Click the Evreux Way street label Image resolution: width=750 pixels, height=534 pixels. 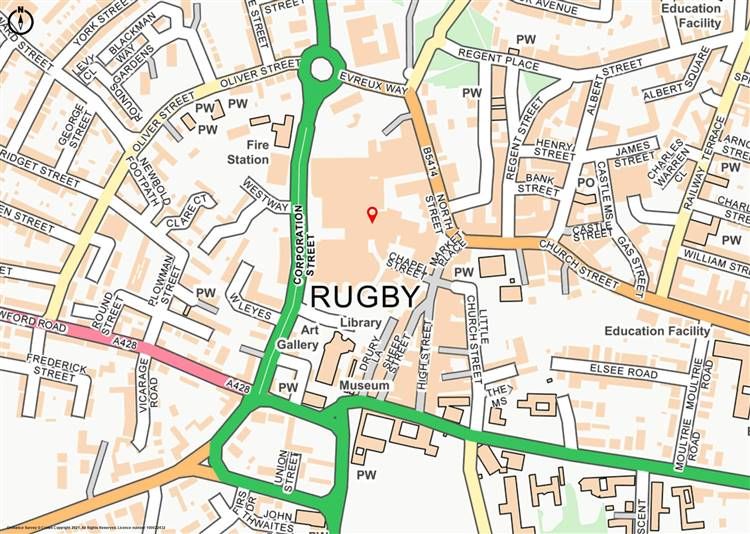(373, 83)
